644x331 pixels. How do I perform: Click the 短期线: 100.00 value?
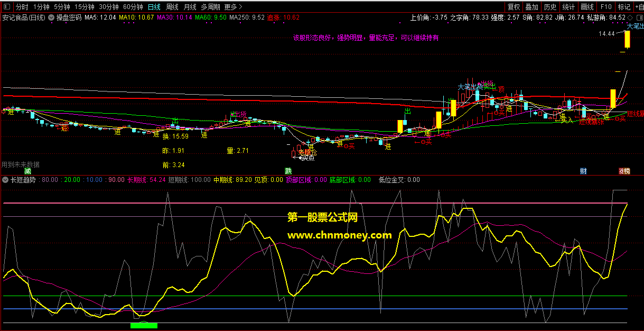coord(189,180)
